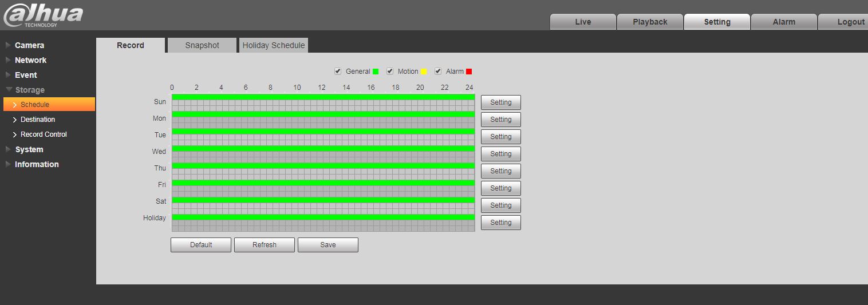Open Setting for the Wed row
The width and height of the screenshot is (868, 305).
tap(501, 154)
